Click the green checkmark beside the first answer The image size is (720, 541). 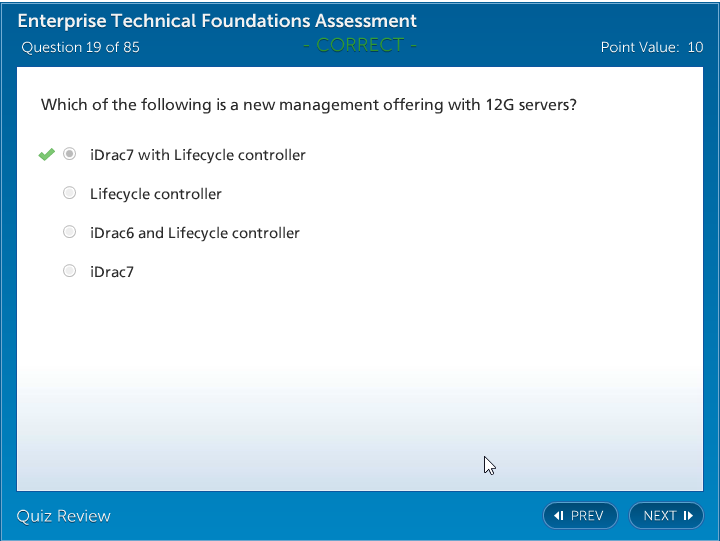click(x=46, y=154)
